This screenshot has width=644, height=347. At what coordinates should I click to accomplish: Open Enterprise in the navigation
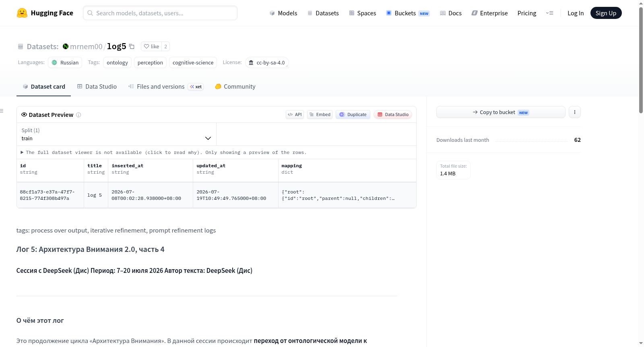click(x=489, y=13)
